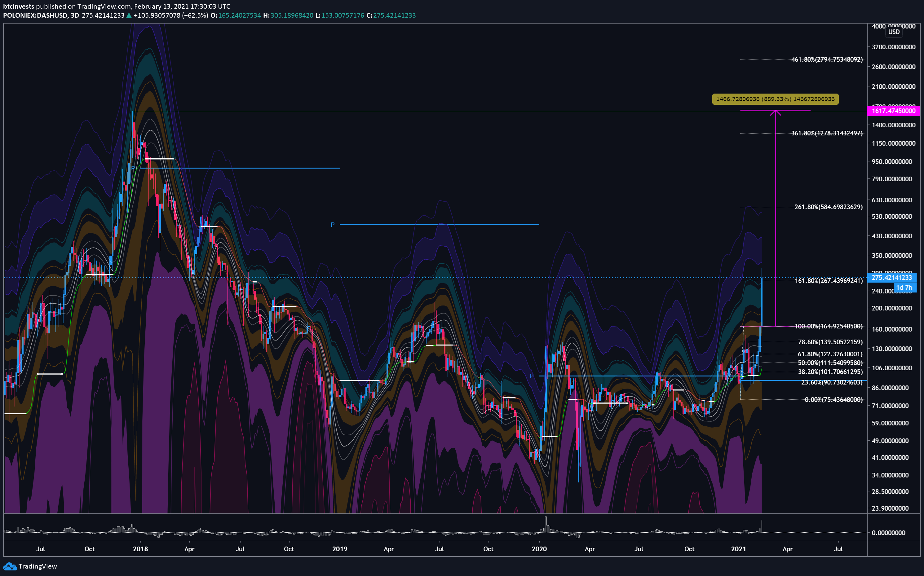The height and width of the screenshot is (576, 924).
Task: Click the 2018 label on the time axis
Action: (140, 549)
